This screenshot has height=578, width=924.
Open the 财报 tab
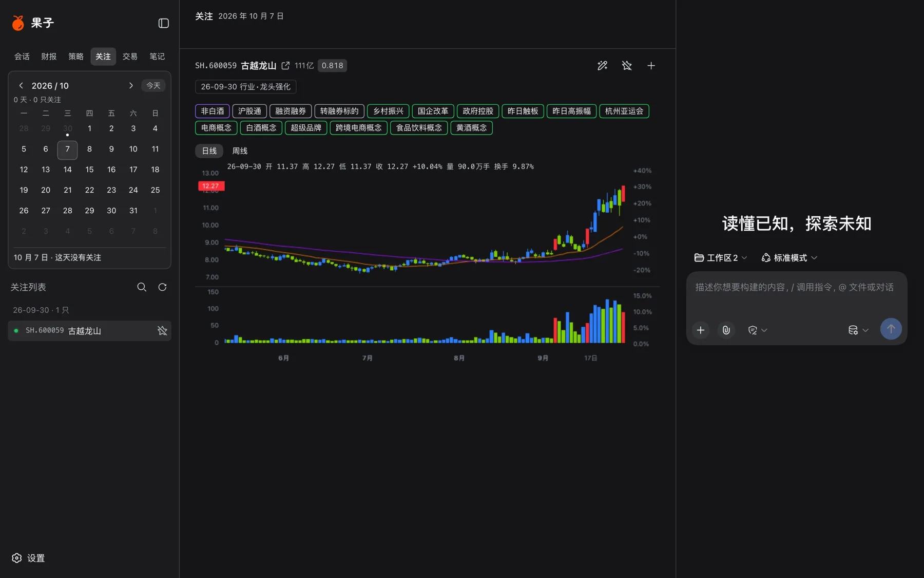(49, 57)
